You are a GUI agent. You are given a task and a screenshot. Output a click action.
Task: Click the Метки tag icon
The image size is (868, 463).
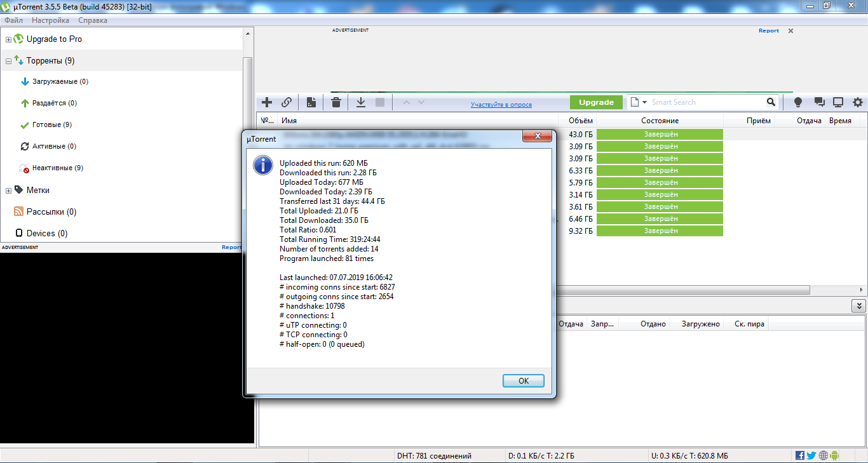point(19,190)
